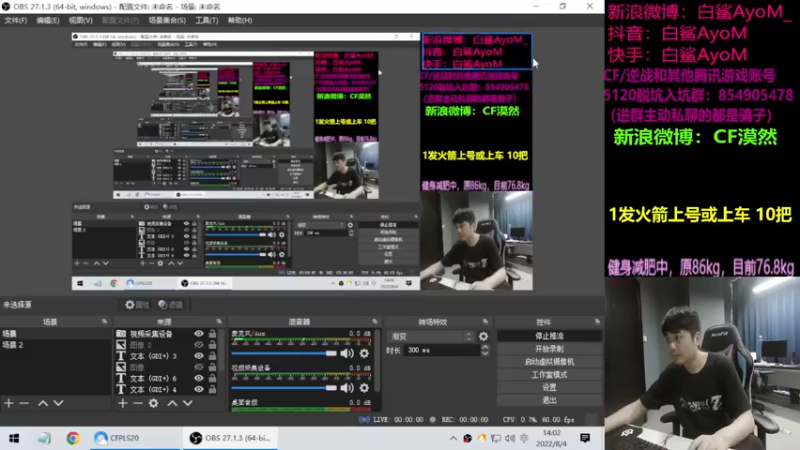
Task: Click 退出 button
Action: [x=549, y=400]
